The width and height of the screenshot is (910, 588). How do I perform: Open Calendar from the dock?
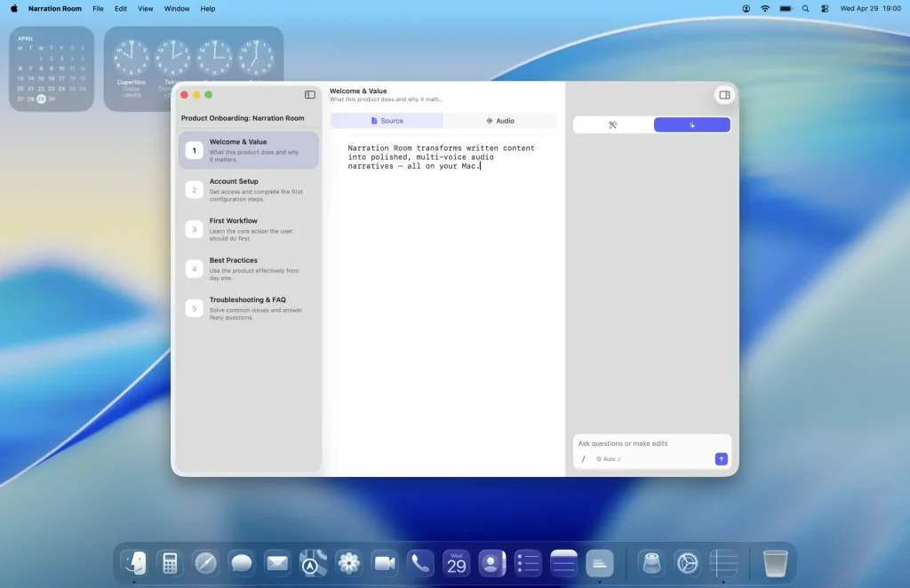(x=456, y=563)
